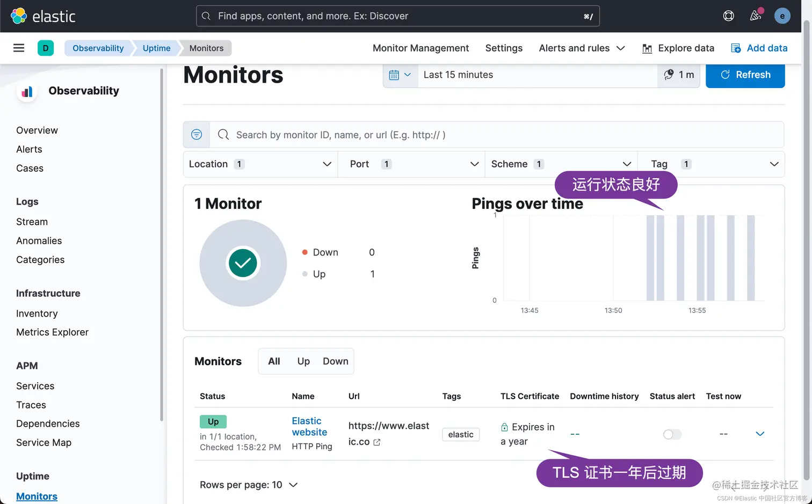Image resolution: width=812 pixels, height=504 pixels.
Task: Expand the Alerts and rules menu
Action: pos(582,48)
